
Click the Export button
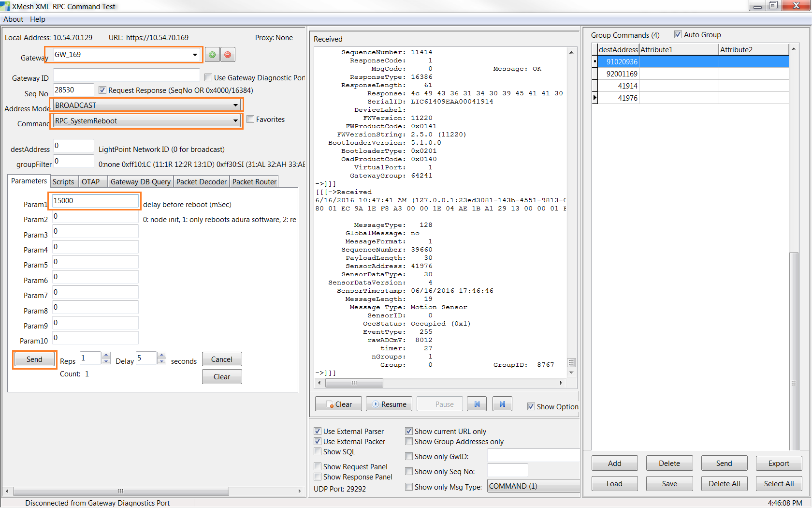coord(779,463)
